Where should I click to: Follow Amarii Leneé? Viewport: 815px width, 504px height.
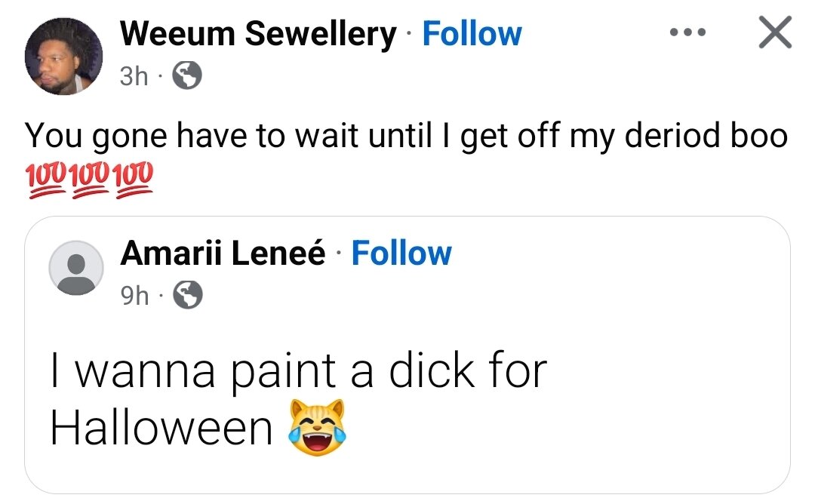coord(401,254)
